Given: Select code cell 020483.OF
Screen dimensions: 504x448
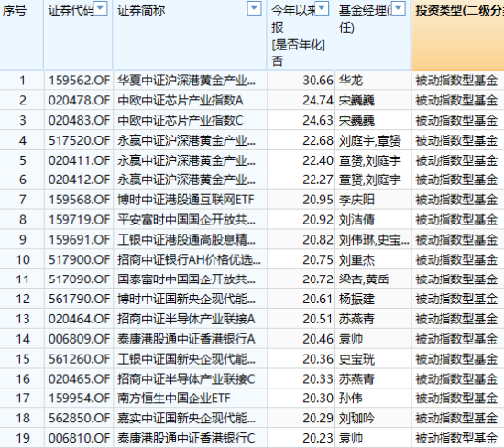Looking at the screenshot, I should click(79, 120).
